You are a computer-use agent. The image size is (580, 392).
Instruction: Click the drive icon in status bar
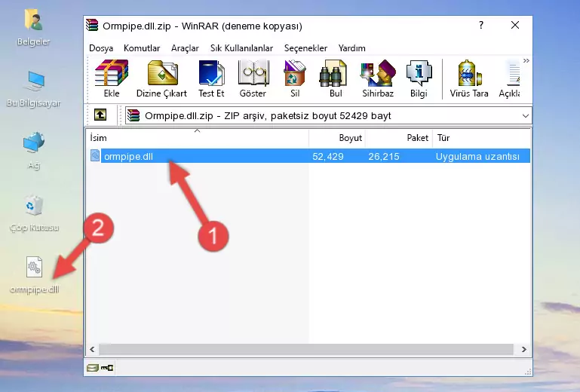[x=93, y=368]
